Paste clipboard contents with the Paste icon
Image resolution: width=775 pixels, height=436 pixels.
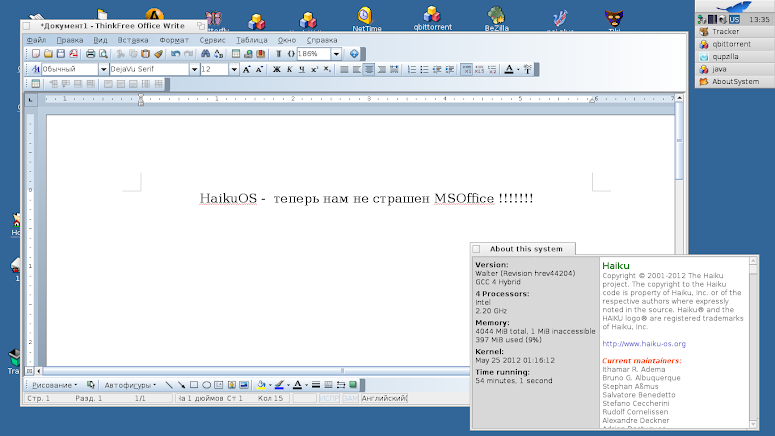(145, 54)
